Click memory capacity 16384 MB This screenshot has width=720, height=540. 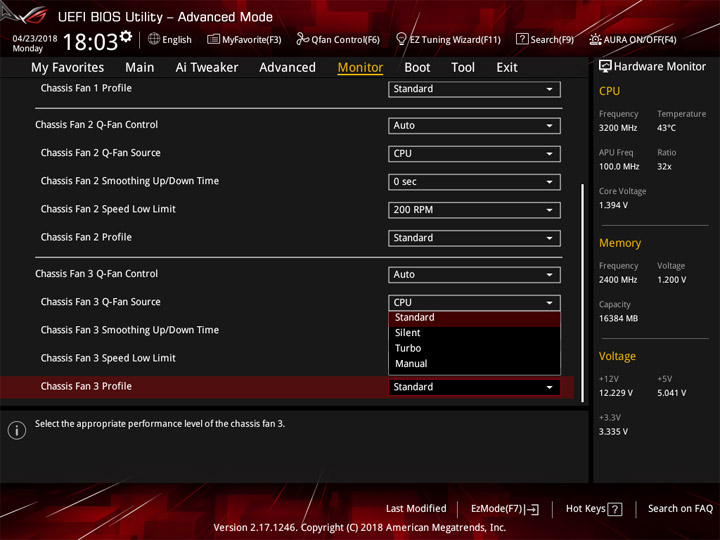618,319
